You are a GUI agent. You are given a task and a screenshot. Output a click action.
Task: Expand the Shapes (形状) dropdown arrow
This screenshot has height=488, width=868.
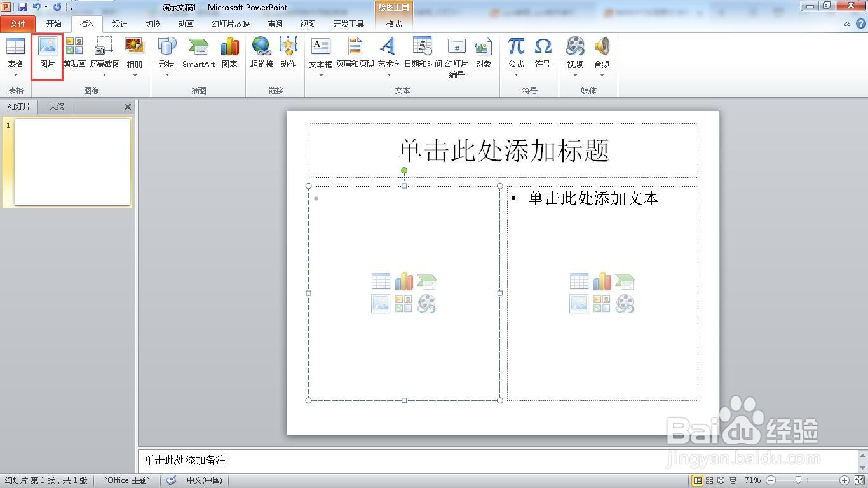[166, 75]
